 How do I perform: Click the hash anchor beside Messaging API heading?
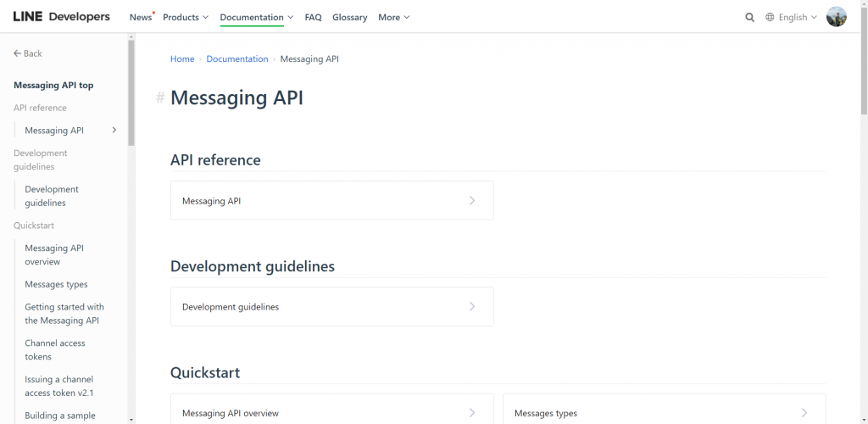point(160,98)
